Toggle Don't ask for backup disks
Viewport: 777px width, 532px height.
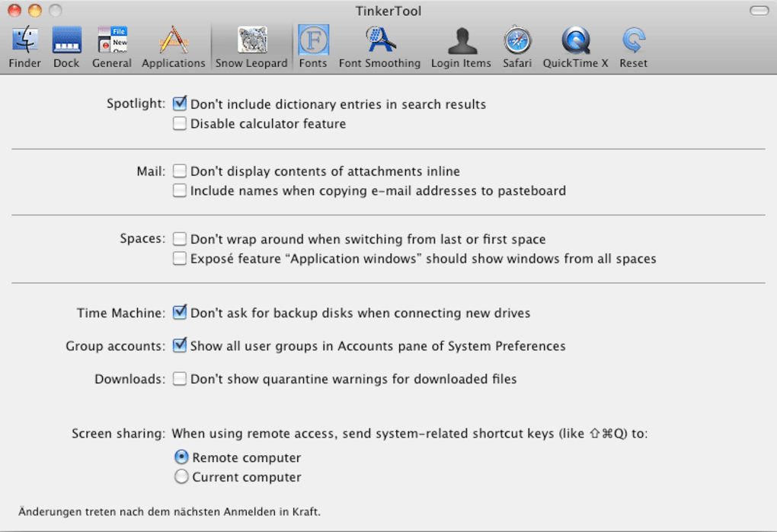pyautogui.click(x=179, y=312)
